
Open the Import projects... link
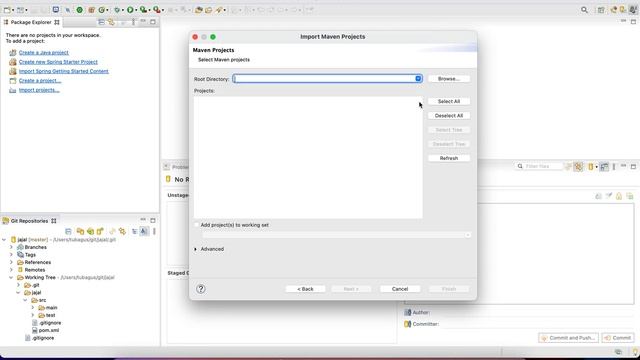click(x=39, y=90)
